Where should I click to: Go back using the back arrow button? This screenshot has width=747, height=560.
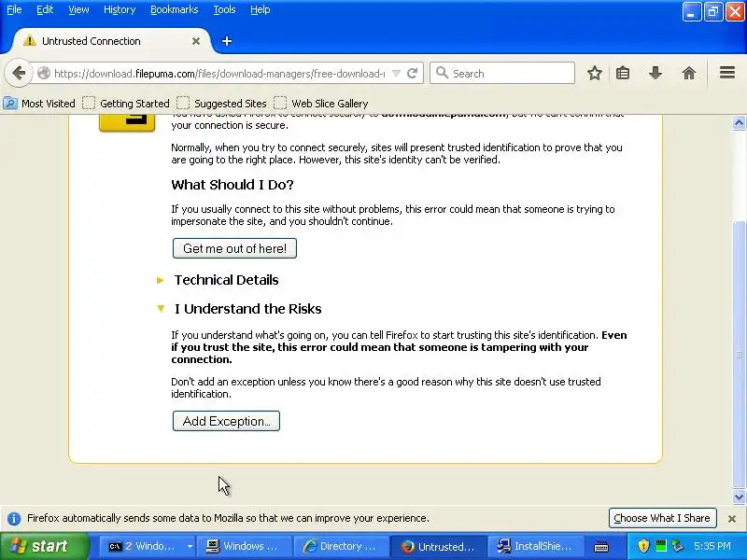coord(19,74)
